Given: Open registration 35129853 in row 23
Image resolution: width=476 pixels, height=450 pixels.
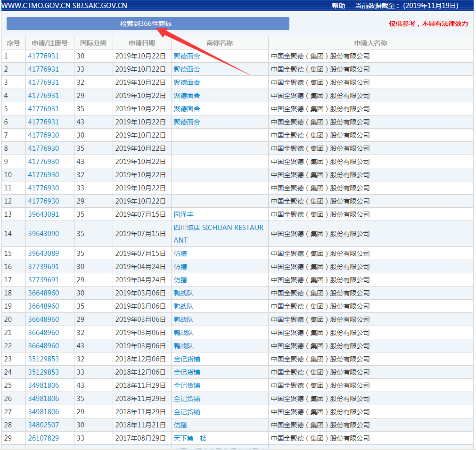Looking at the screenshot, I should [43, 359].
